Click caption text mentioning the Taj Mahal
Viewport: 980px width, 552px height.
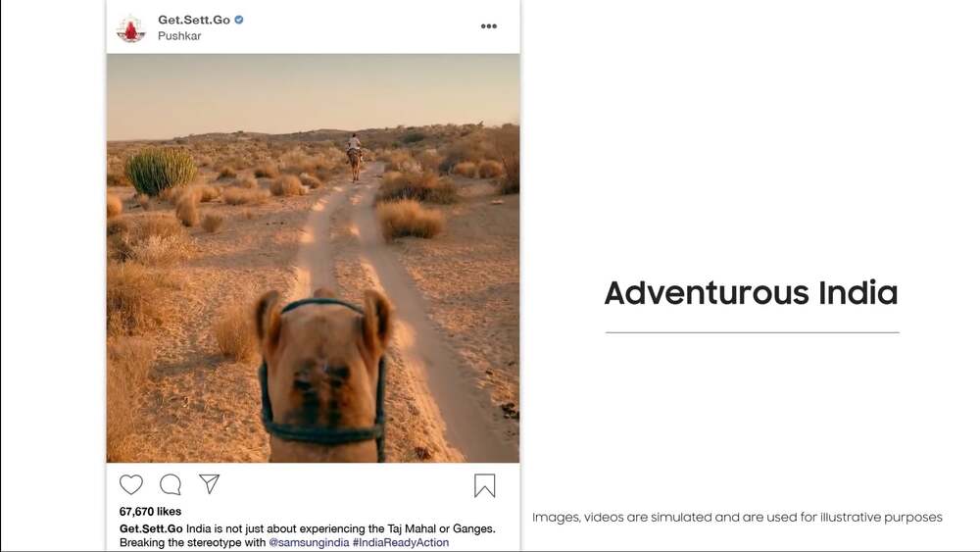pyautogui.click(x=341, y=528)
